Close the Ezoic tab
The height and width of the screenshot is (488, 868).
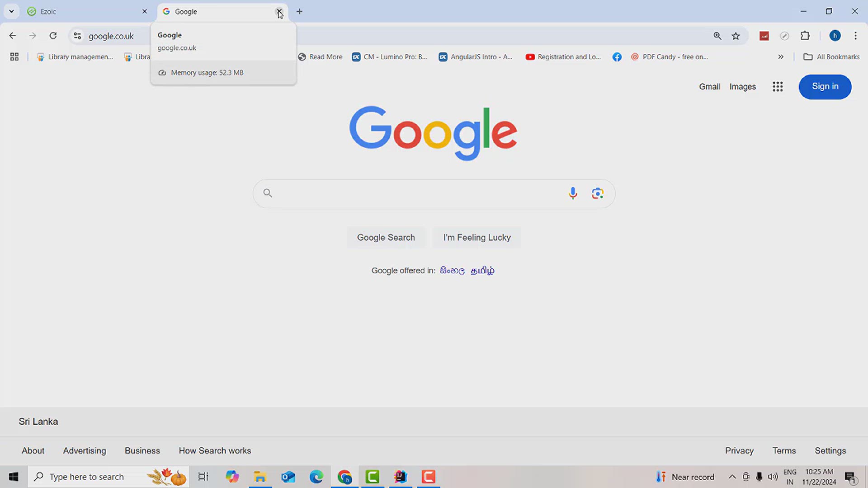tap(145, 11)
